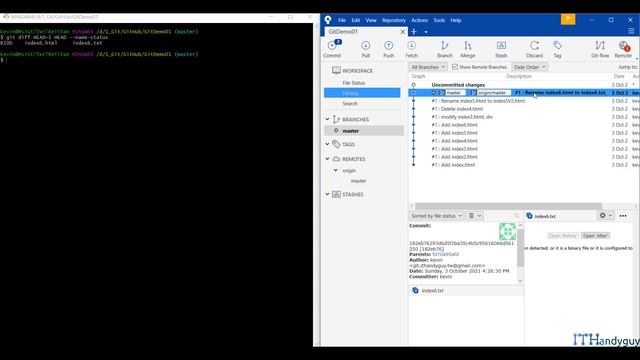
Task: Open the All Branches dropdown
Action: [x=428, y=67]
